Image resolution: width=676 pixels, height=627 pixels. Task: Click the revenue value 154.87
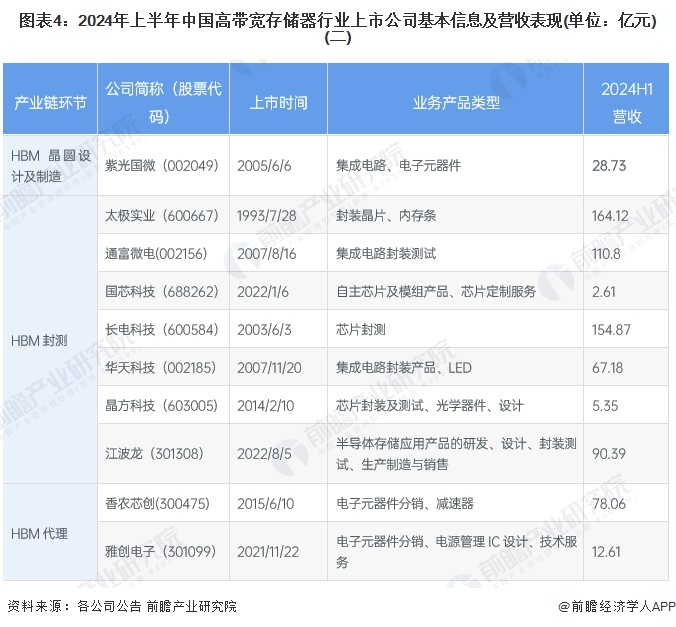611,329
